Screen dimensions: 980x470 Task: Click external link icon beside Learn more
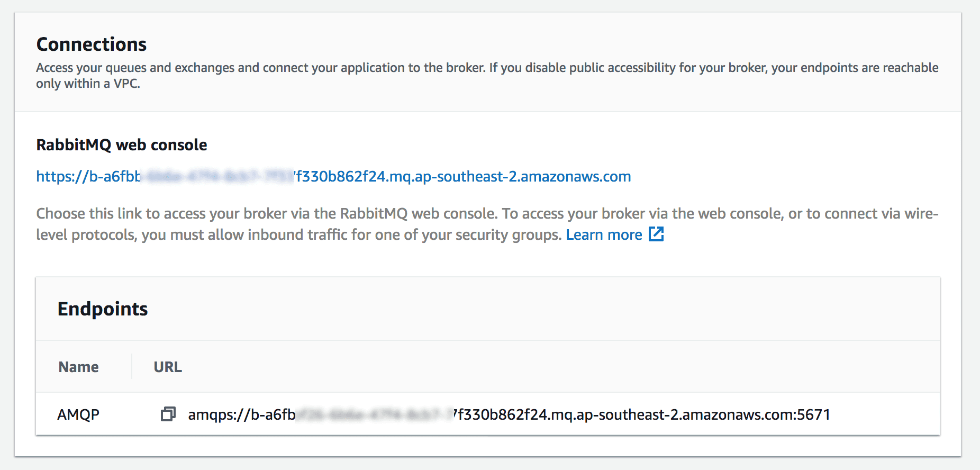coord(656,234)
